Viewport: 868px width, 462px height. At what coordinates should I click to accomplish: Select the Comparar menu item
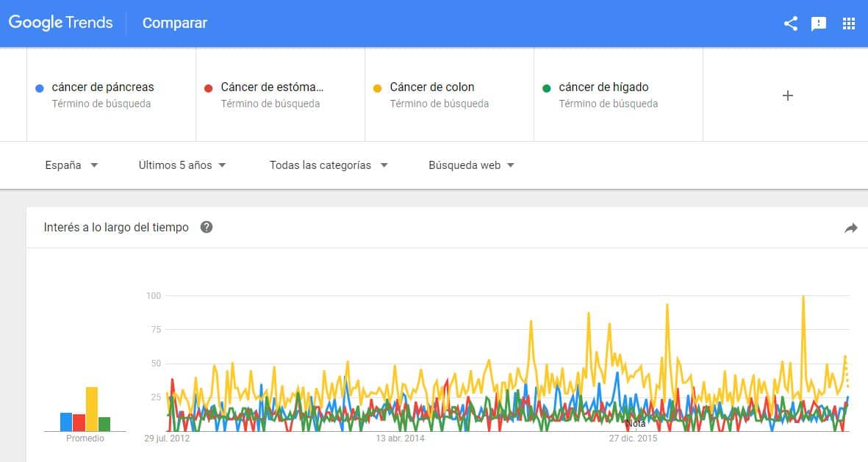pyautogui.click(x=174, y=23)
